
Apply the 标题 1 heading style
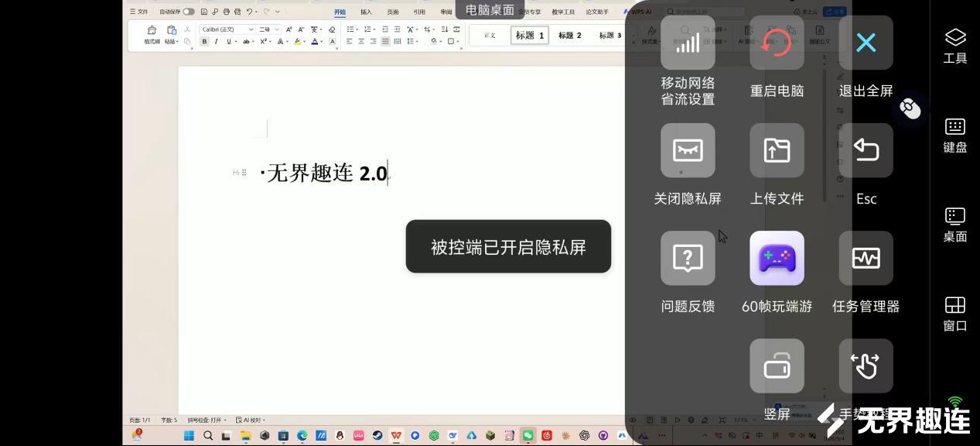[x=530, y=35]
